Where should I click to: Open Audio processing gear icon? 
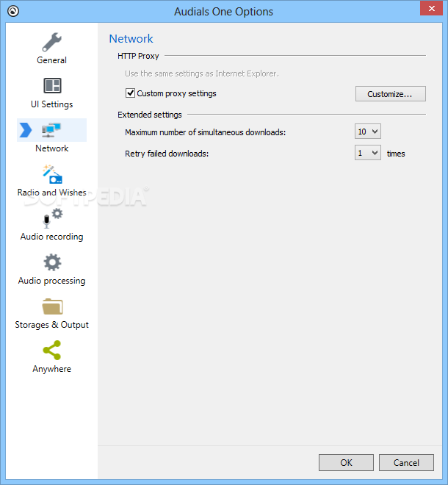(x=52, y=262)
